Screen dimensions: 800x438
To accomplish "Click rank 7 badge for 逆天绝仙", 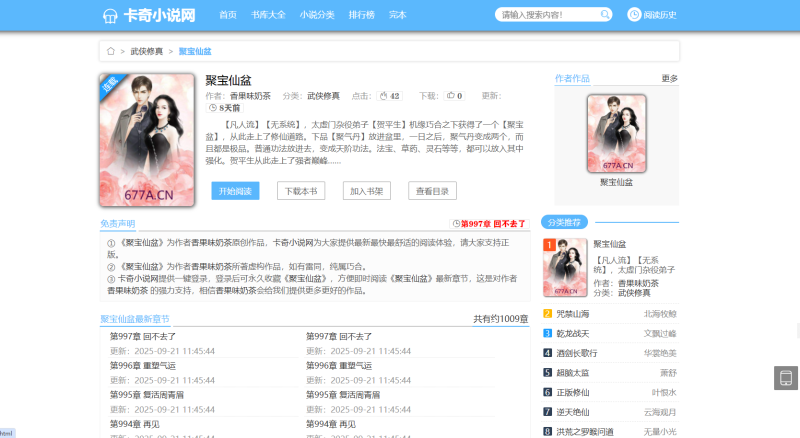I will [x=547, y=411].
